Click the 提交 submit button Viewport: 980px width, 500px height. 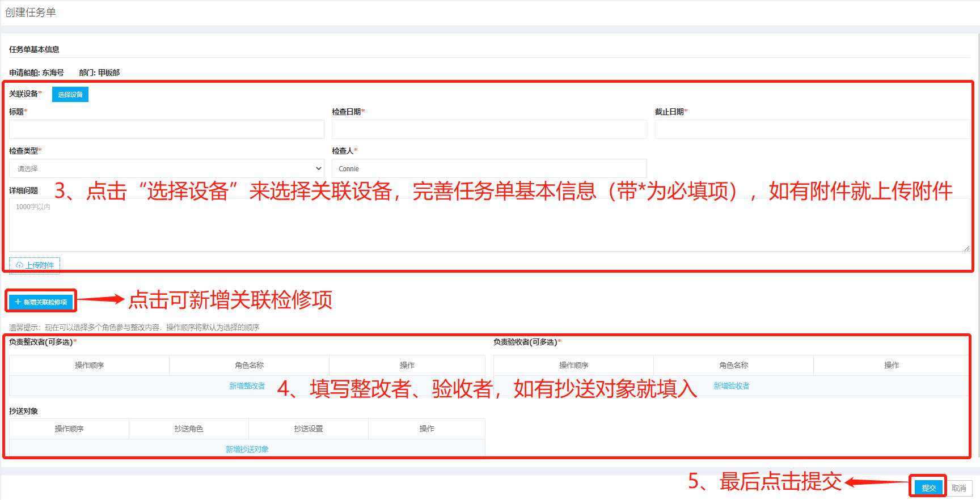tap(929, 488)
